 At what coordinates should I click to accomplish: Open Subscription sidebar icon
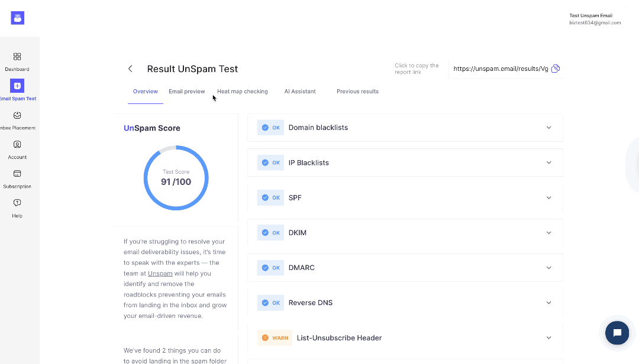pyautogui.click(x=17, y=174)
